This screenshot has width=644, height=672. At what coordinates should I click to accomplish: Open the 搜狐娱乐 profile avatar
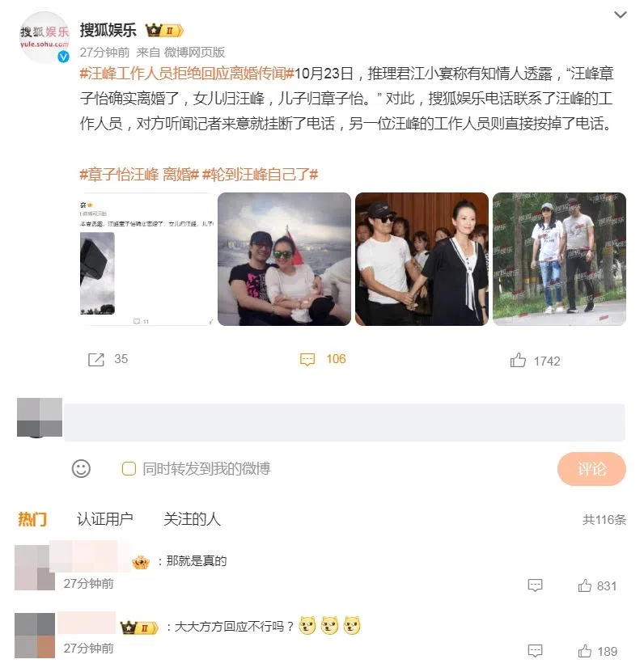point(44,38)
